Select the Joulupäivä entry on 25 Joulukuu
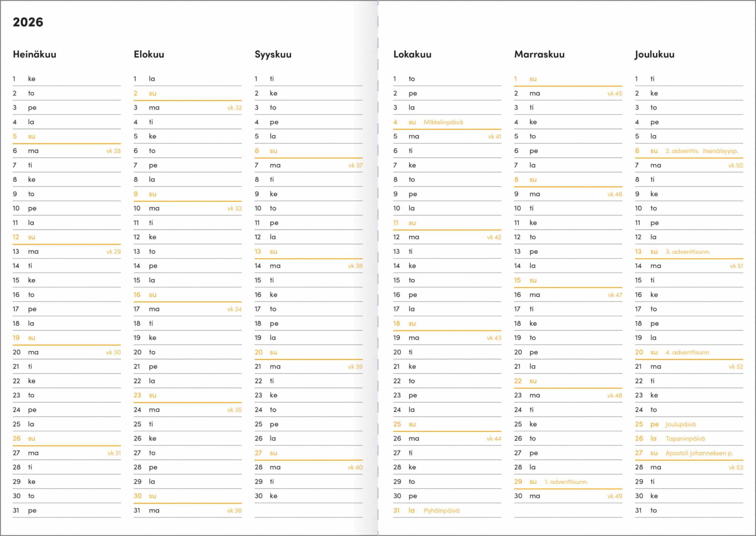The width and height of the screenshot is (756, 536). pos(681,424)
